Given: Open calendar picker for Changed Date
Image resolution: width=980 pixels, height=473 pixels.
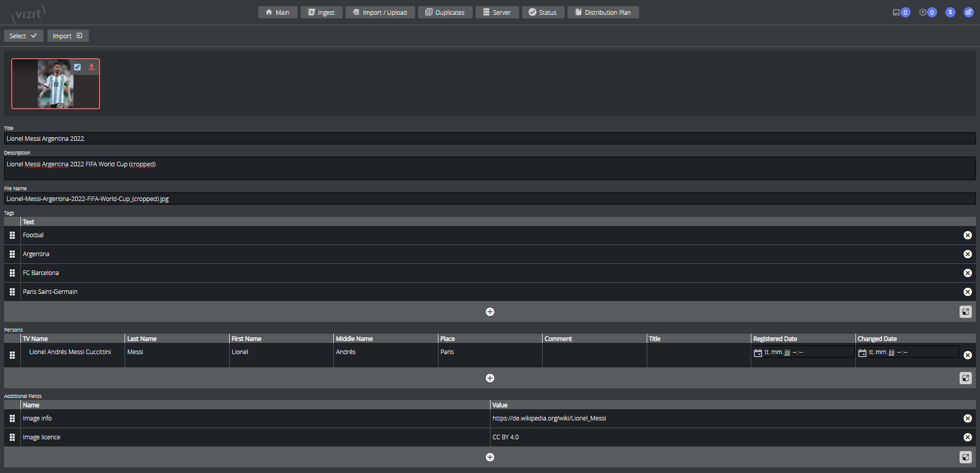Looking at the screenshot, I should (862, 353).
